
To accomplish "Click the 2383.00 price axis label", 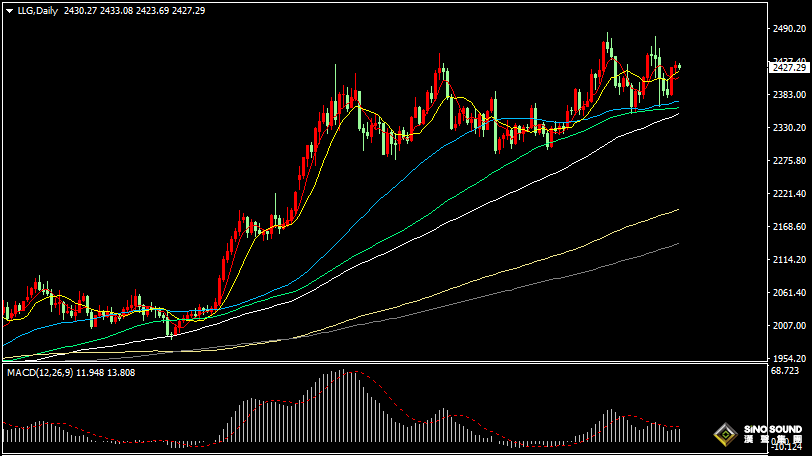I will pyautogui.click(x=789, y=95).
